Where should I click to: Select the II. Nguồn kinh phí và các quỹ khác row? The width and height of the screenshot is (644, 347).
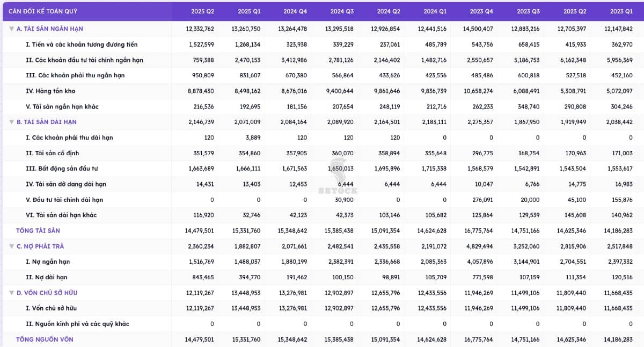pyautogui.click(x=77, y=324)
